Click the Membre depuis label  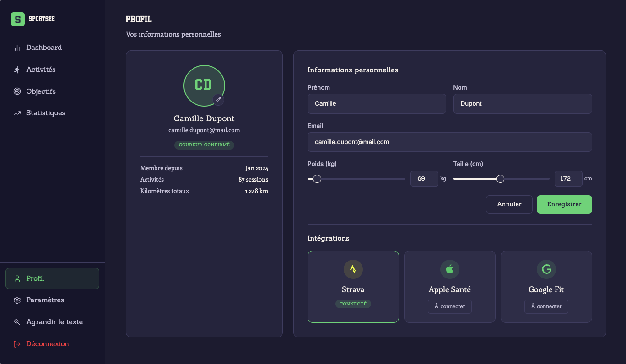[162, 168]
